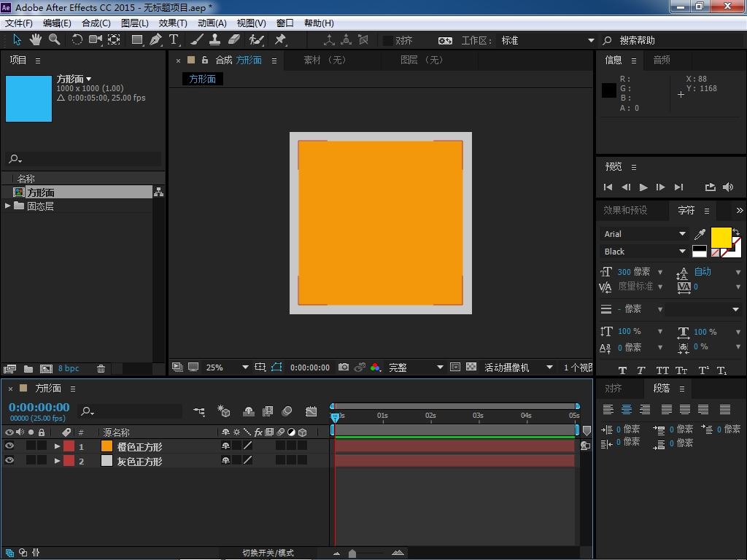This screenshot has height=560, width=747.
Task: Open the 25% magnification dropdown
Action: click(245, 367)
